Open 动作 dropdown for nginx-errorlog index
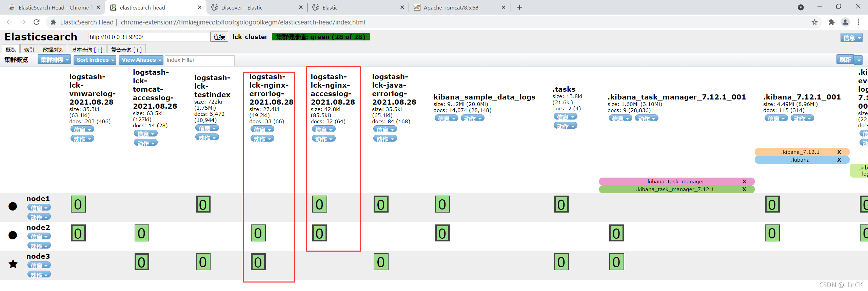Image resolution: width=868 pixels, height=291 pixels. click(262, 139)
